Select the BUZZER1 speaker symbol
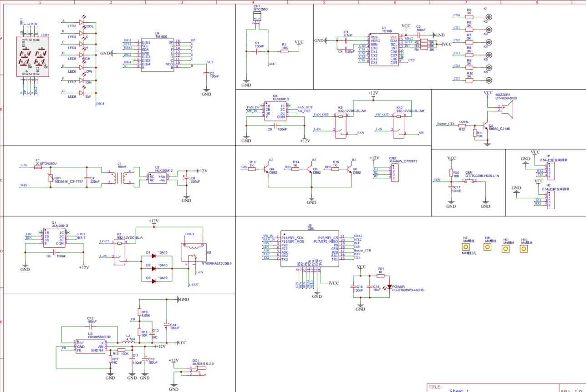The height and width of the screenshot is (392, 586). click(x=508, y=109)
